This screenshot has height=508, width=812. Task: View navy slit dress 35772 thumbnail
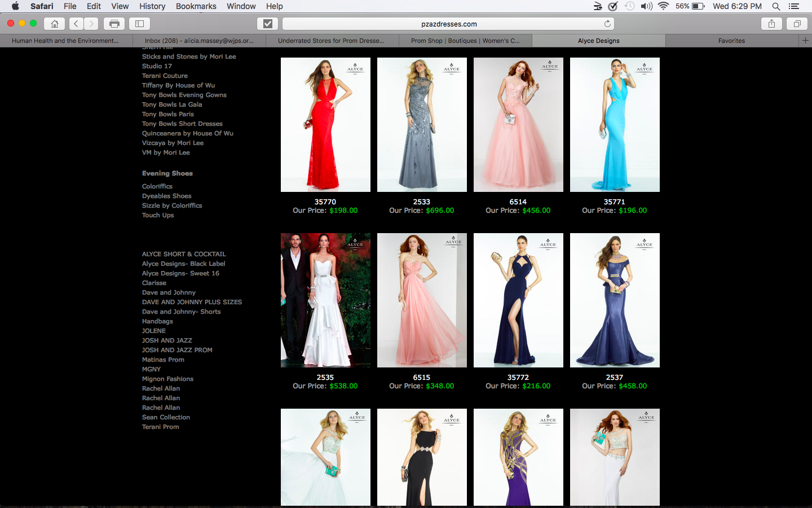[x=518, y=300]
